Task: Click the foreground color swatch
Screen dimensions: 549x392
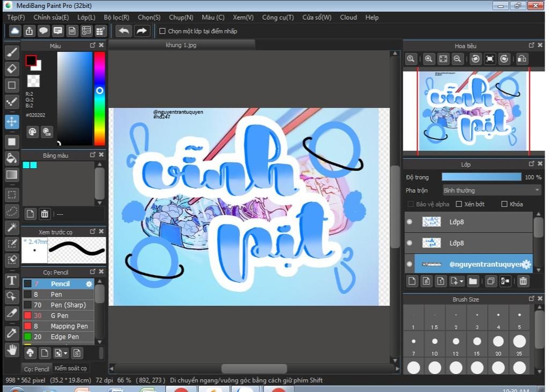Action: tap(31, 61)
